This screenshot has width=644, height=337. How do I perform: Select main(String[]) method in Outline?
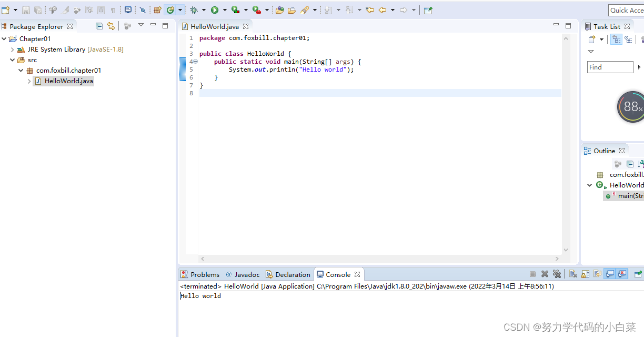[x=624, y=195]
